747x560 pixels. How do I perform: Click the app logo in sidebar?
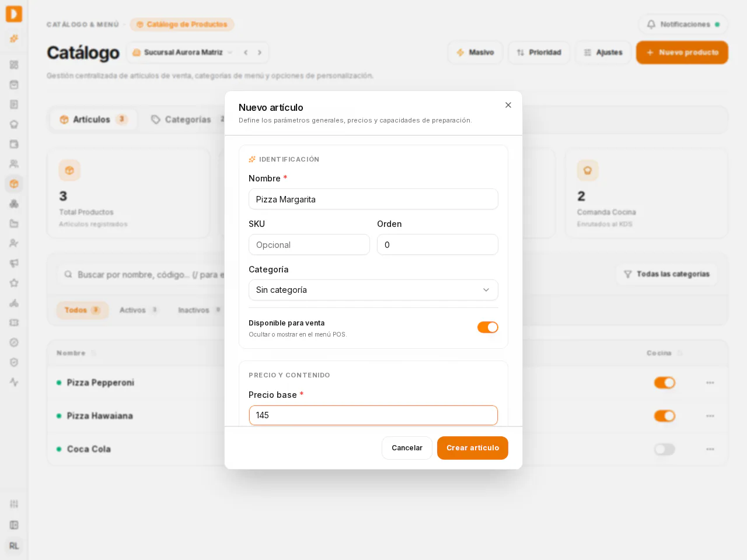click(x=14, y=14)
